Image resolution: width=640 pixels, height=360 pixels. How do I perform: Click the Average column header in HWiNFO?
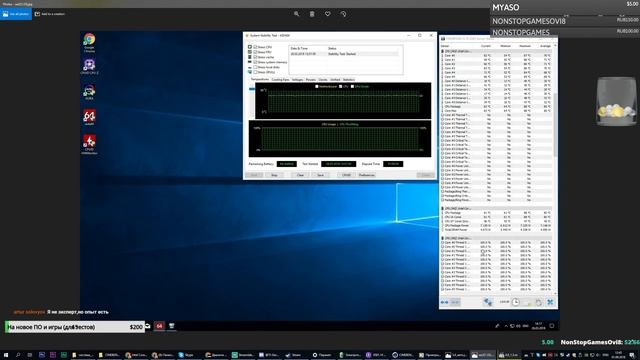pyautogui.click(x=545, y=46)
